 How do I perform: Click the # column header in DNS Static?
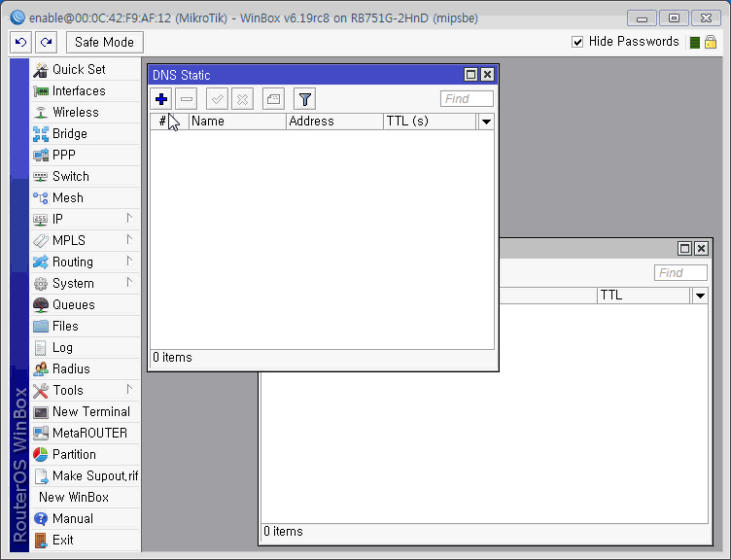[169, 122]
